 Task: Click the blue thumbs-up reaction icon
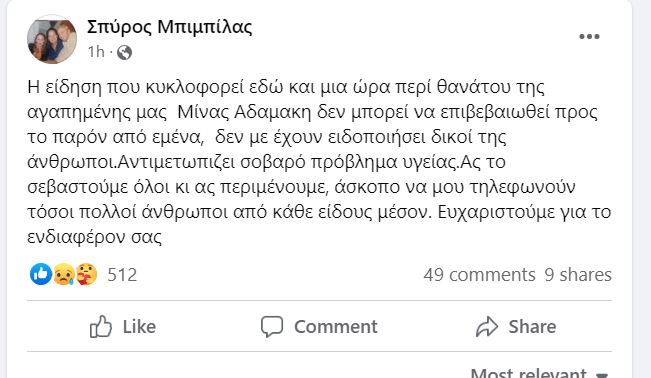pos(41,274)
